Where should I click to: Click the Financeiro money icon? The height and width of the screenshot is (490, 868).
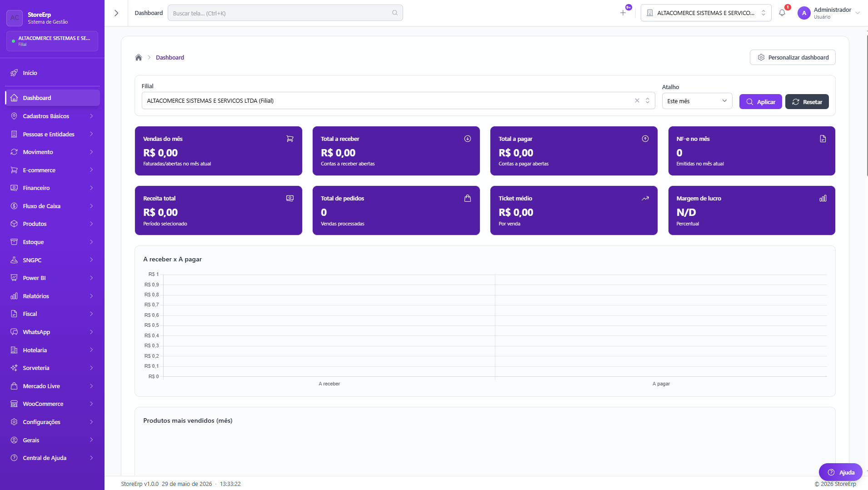14,188
